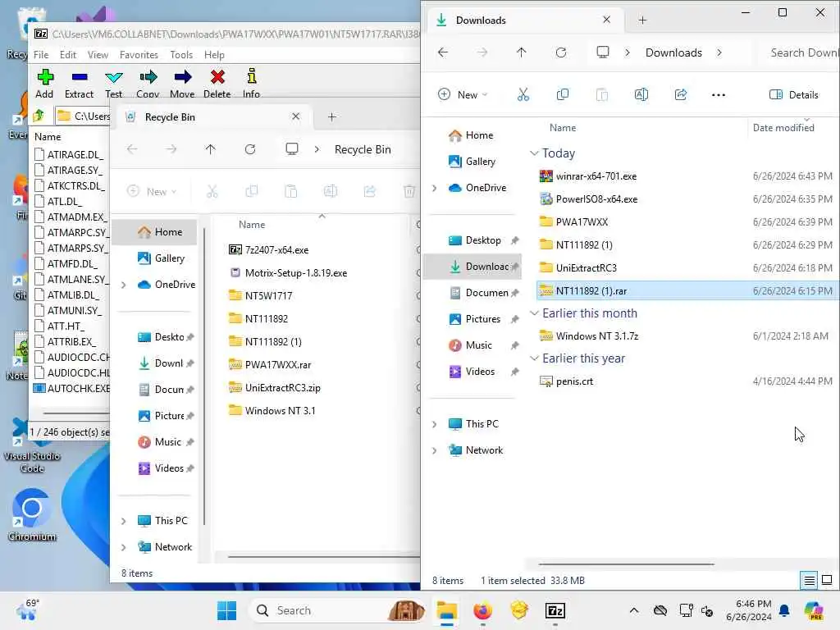Expand This PC in Downloads sidebar
Screen dimensions: 840x630
435,424
